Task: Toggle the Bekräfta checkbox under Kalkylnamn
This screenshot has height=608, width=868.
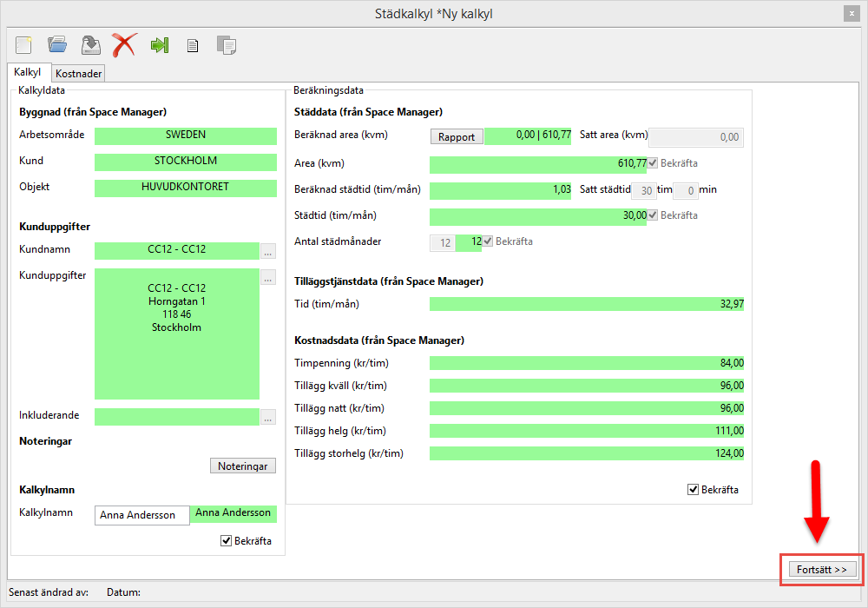Action: coord(227,541)
